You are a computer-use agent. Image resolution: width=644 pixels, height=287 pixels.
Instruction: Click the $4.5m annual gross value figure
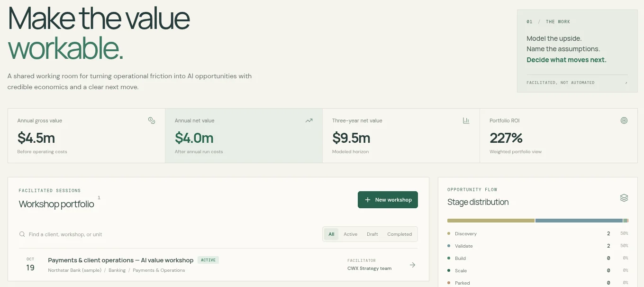point(36,138)
